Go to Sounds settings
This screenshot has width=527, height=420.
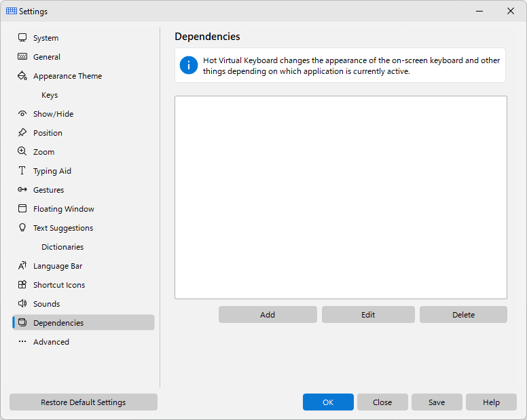(84, 304)
